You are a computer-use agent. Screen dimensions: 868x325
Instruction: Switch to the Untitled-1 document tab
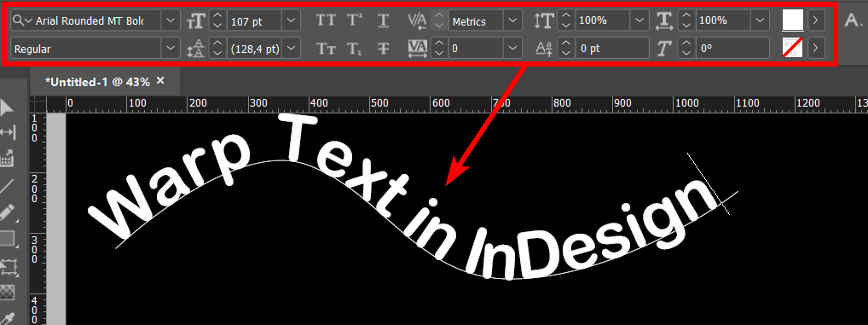point(97,82)
